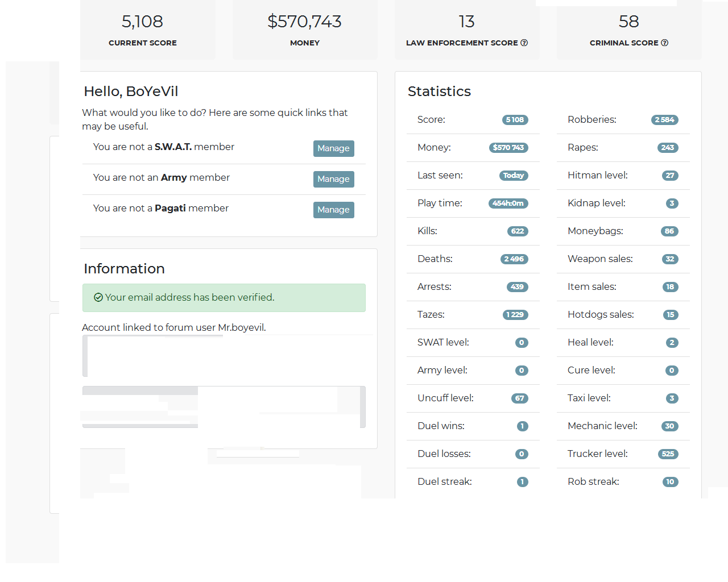Click the Duel wins value badge

pyautogui.click(x=523, y=426)
